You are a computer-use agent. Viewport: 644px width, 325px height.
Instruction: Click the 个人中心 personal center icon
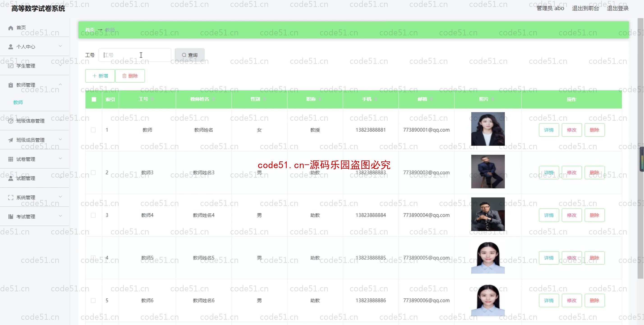tap(11, 46)
